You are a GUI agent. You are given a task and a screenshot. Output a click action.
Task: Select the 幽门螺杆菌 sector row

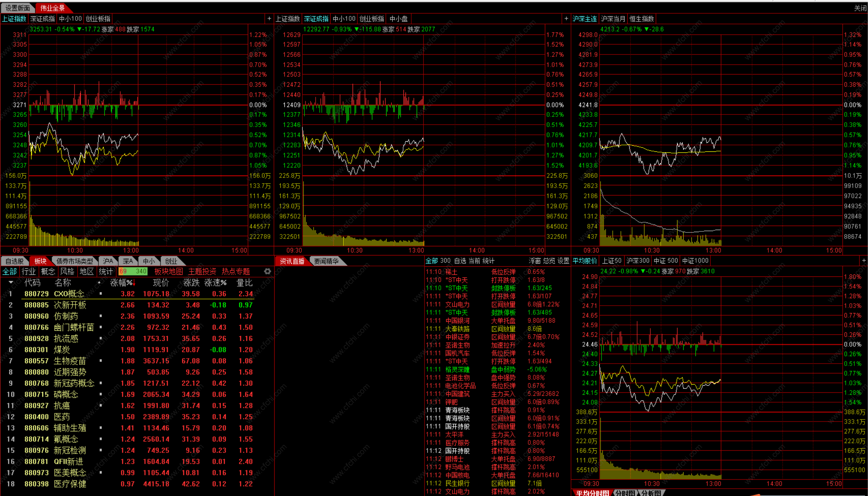point(74,327)
